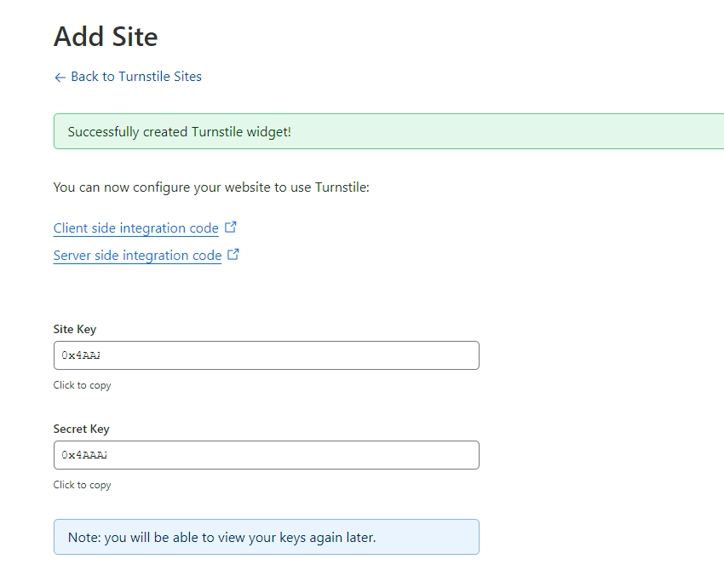
Task: Click the Click to copy hint under Site Key
Action: (x=82, y=385)
